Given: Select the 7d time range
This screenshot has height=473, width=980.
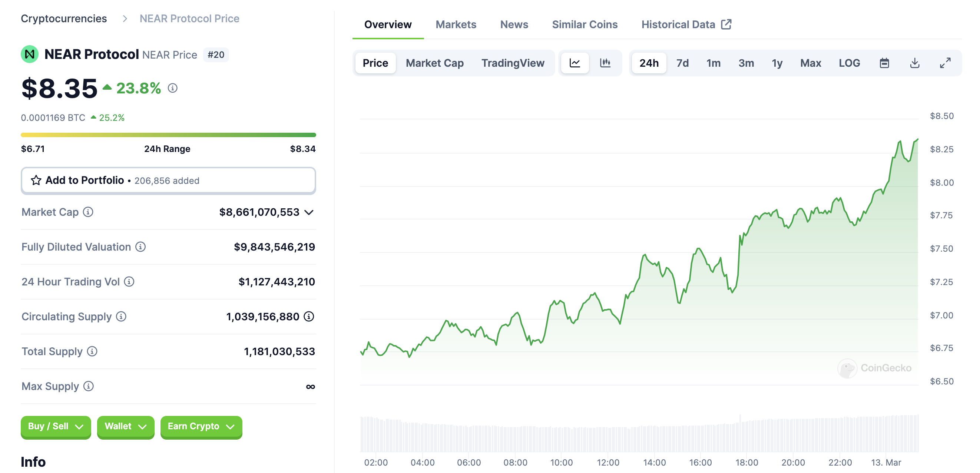Looking at the screenshot, I should [x=682, y=63].
